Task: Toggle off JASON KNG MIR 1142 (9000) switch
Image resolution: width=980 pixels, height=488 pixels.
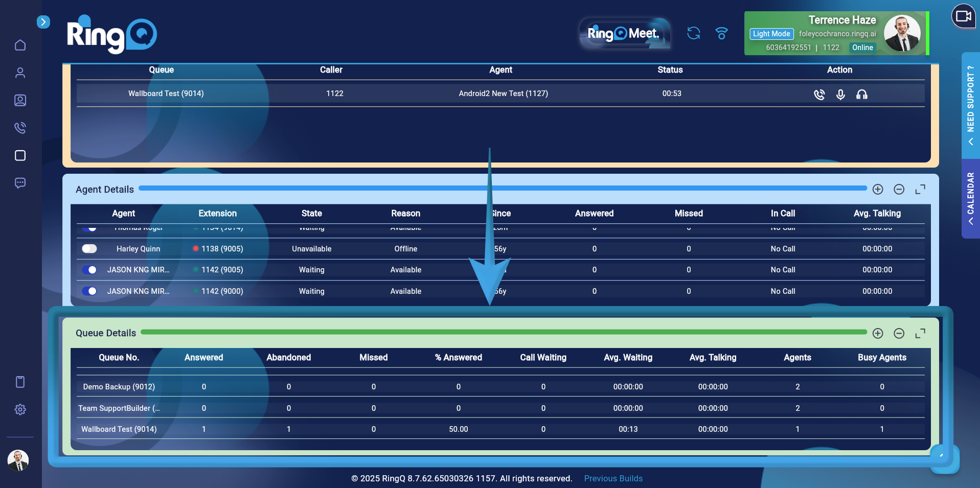Action: coord(89,291)
